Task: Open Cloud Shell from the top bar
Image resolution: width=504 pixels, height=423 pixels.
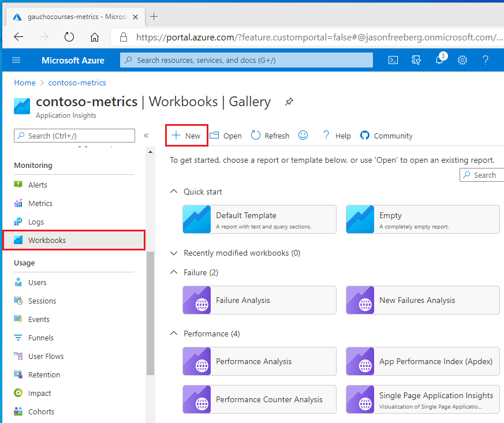Action: point(393,60)
